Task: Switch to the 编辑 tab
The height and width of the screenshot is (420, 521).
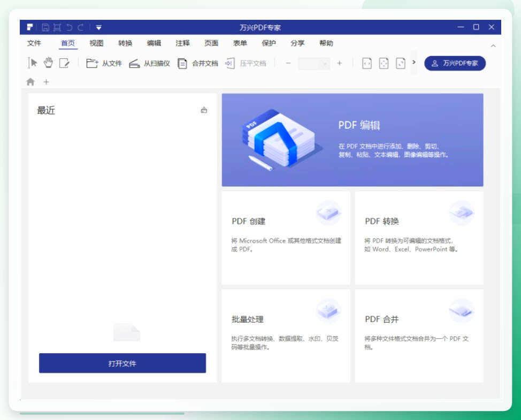Action: pos(154,43)
